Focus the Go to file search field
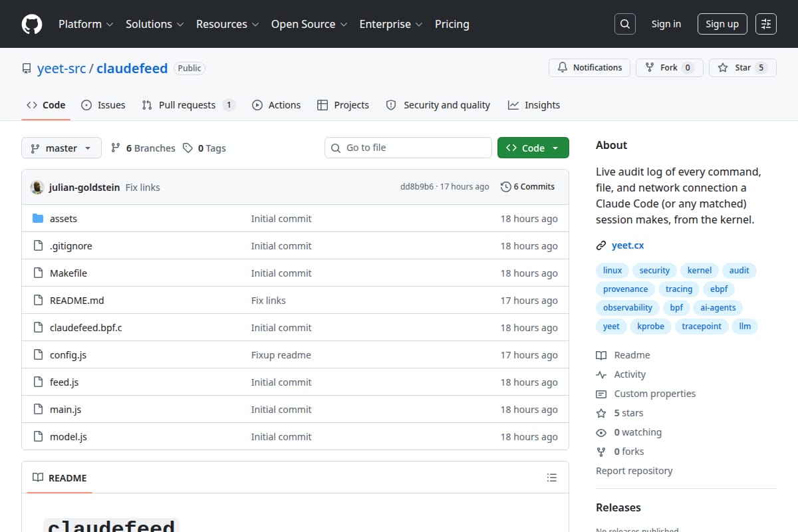Screen dimensions: 798x532 [x=408, y=148]
